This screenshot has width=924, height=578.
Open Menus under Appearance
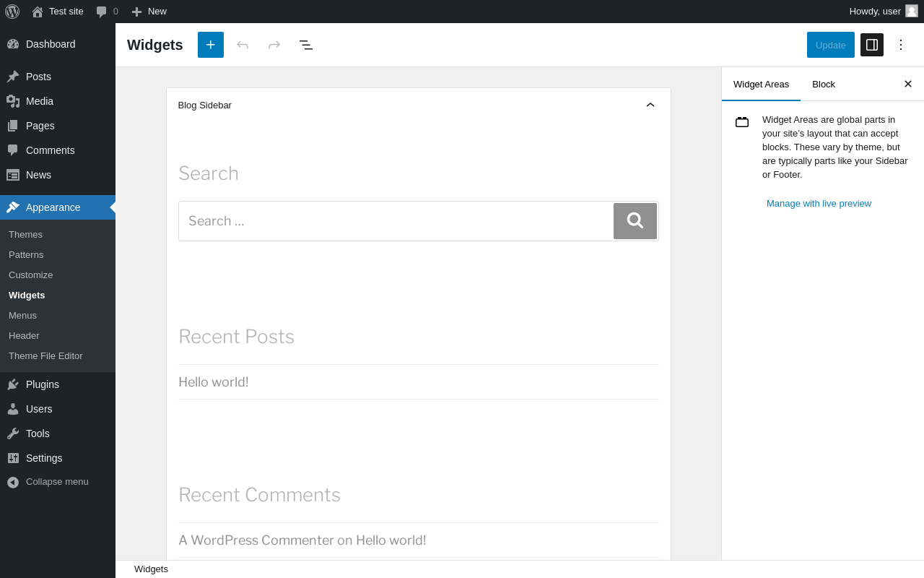coord(22,316)
